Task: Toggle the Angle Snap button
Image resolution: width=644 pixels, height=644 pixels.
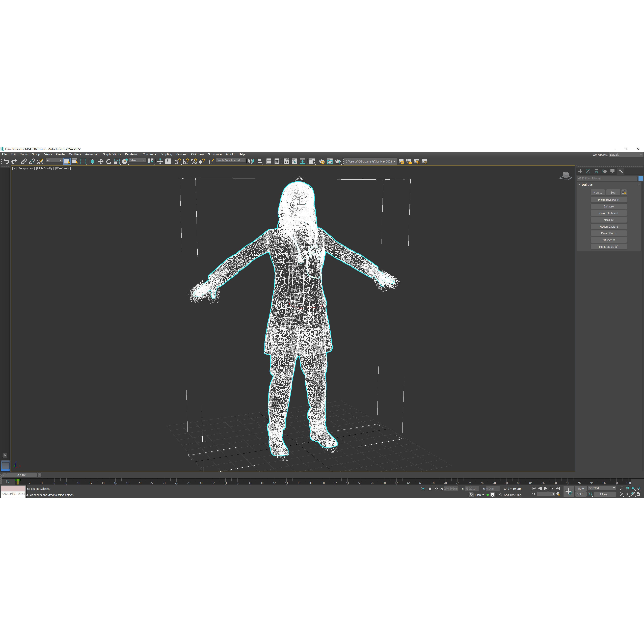Action: click(186, 161)
